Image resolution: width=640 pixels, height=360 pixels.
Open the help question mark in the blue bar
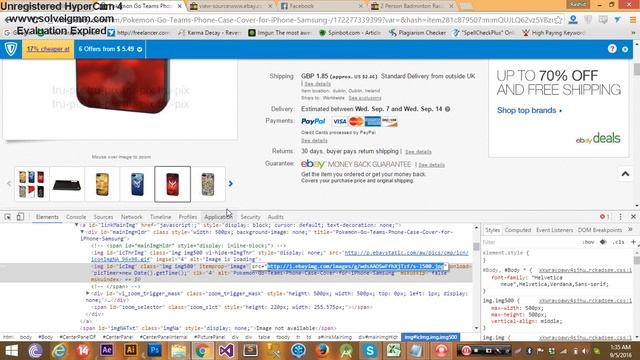tap(612, 49)
